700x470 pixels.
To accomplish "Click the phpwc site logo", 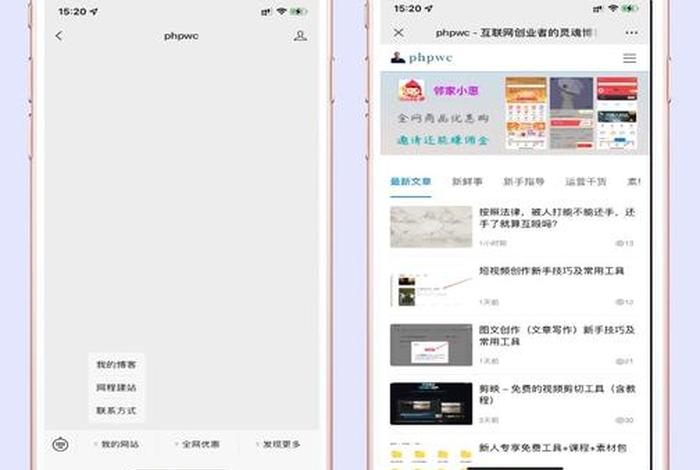I will 421,58.
